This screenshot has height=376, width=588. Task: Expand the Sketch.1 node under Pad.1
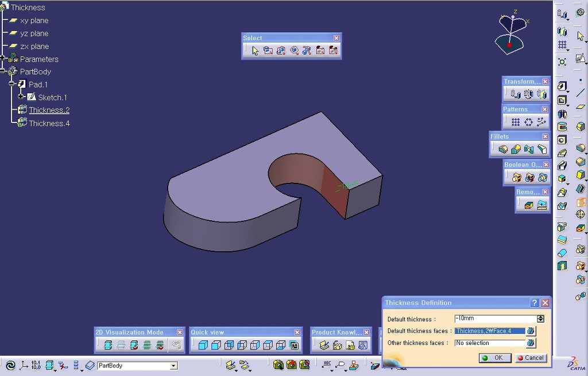[x=21, y=97]
